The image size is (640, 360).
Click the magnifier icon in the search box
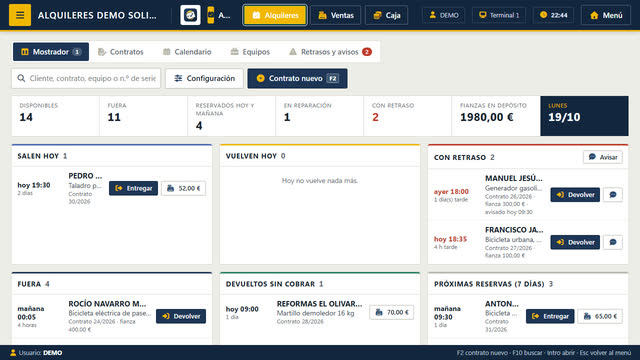click(x=21, y=78)
